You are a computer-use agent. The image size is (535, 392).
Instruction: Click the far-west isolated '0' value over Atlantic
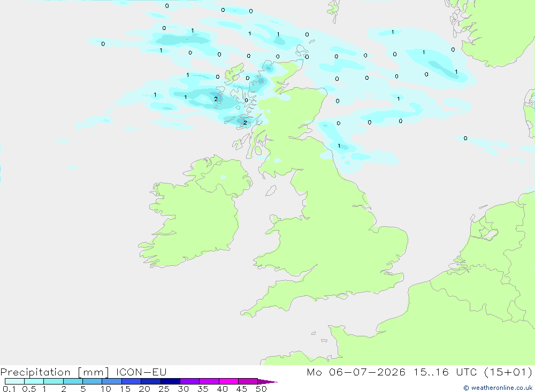tap(103, 44)
